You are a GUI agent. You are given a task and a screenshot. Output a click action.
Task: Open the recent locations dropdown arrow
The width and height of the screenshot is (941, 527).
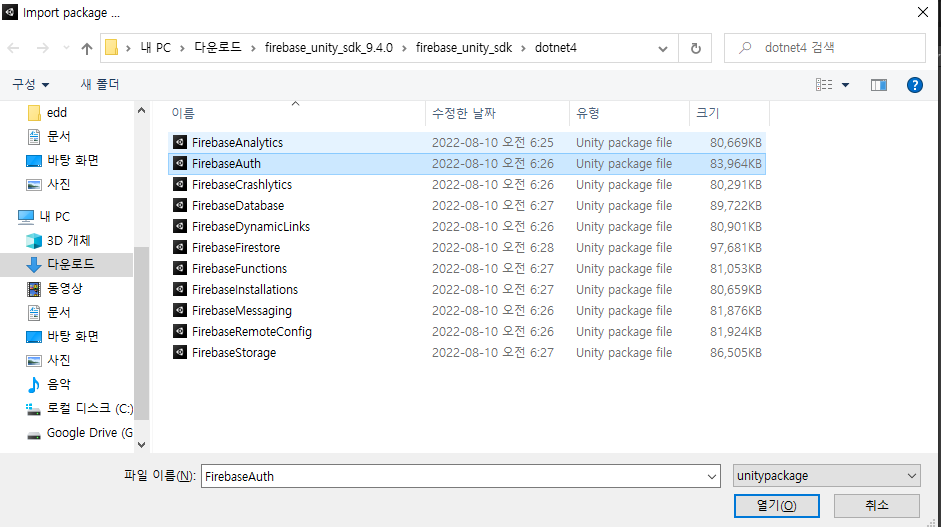click(x=66, y=48)
